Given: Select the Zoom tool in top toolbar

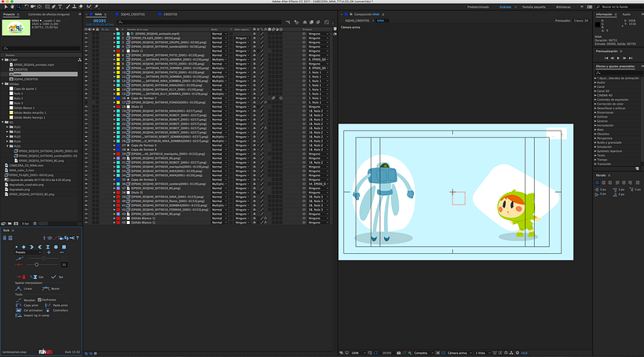Looking at the screenshot, I should pos(20,7).
